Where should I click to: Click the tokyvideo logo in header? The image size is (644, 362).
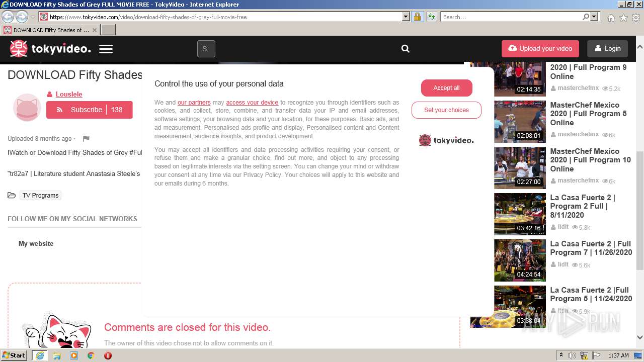coord(50,49)
